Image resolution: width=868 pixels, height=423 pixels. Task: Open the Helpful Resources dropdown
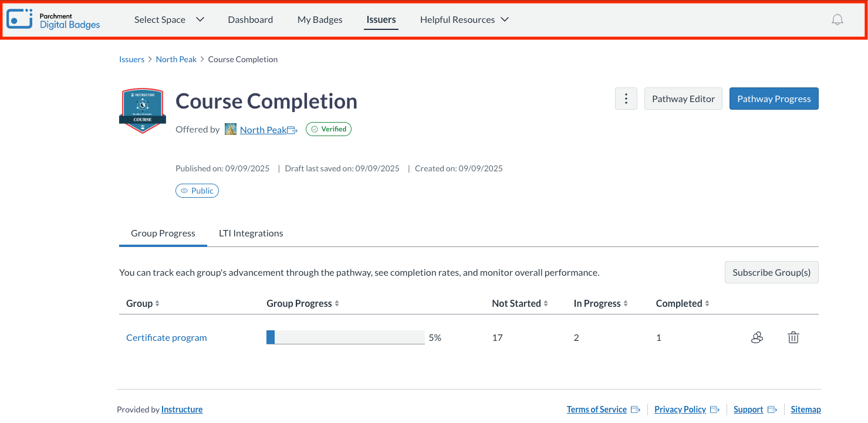coord(464,19)
